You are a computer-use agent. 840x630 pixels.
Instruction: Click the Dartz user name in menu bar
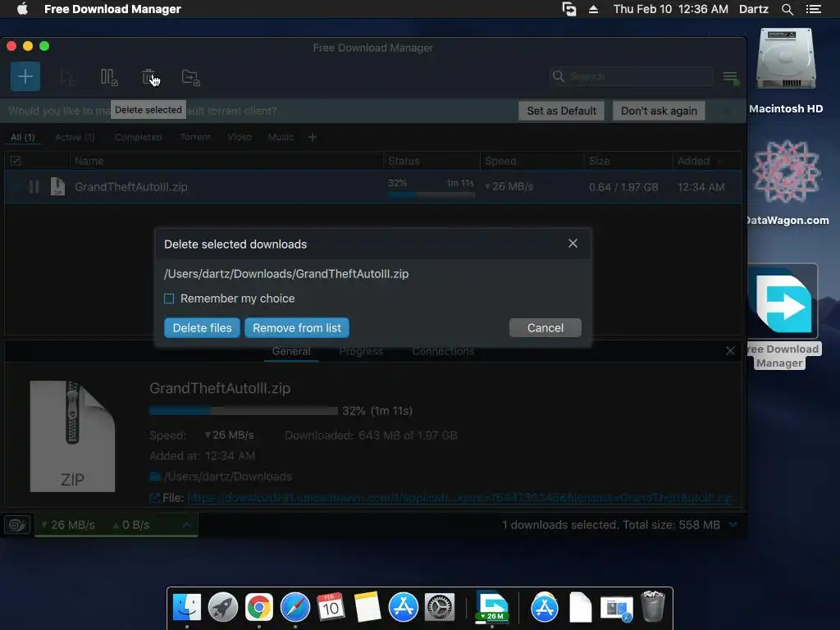[753, 9]
